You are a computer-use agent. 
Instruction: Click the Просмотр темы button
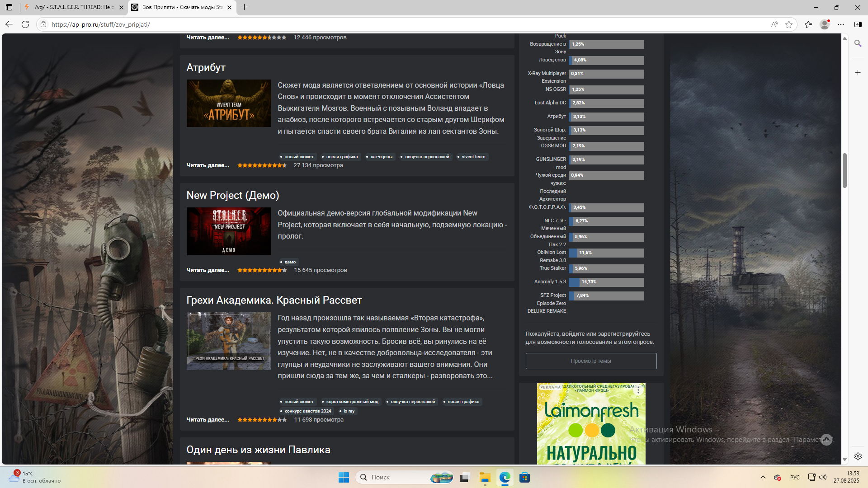(591, 361)
